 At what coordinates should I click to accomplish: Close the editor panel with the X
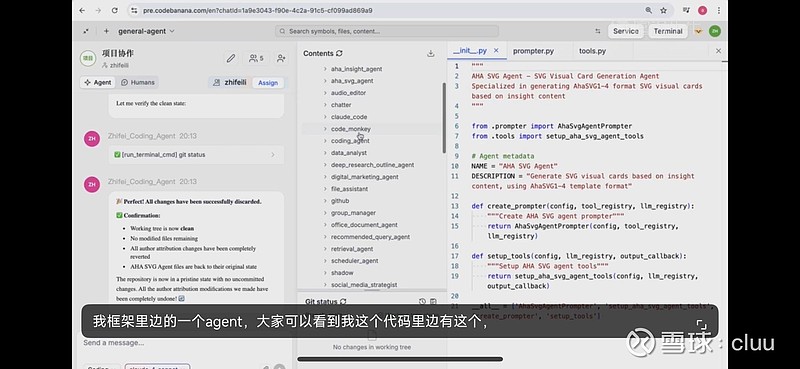tap(718, 51)
